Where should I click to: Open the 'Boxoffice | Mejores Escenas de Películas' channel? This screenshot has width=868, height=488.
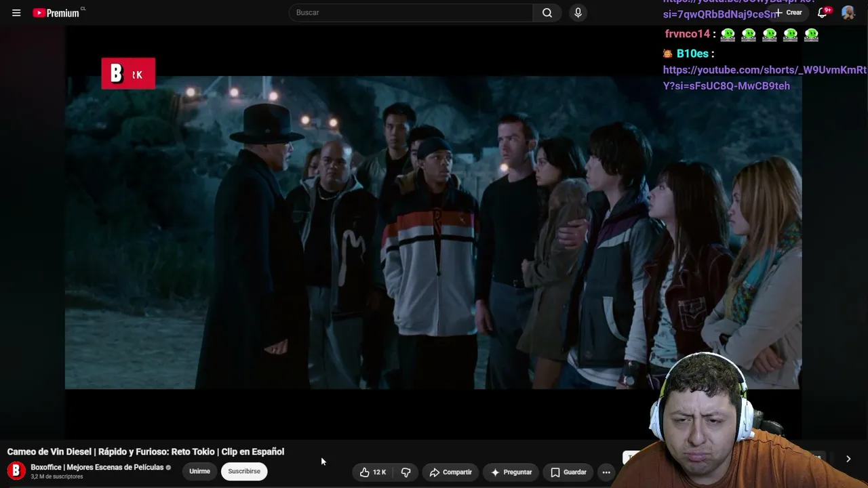point(97,467)
